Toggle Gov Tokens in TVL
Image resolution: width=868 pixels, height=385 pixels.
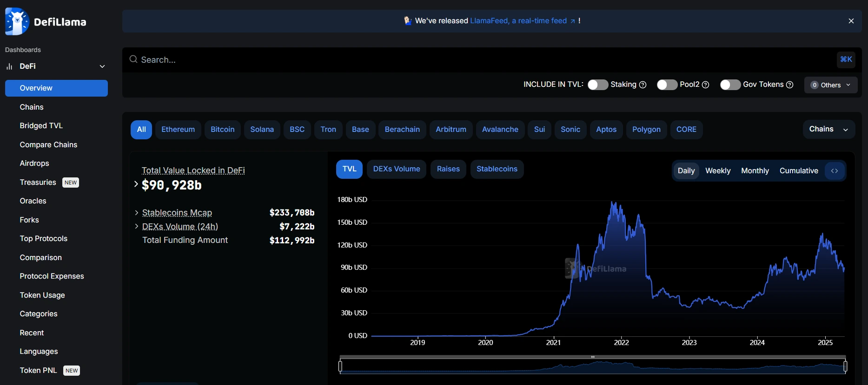tap(730, 85)
